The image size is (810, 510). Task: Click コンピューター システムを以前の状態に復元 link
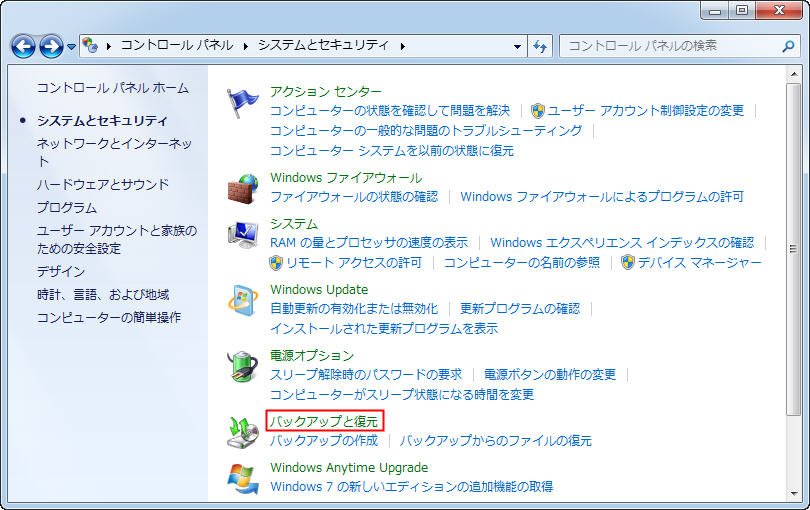392,150
